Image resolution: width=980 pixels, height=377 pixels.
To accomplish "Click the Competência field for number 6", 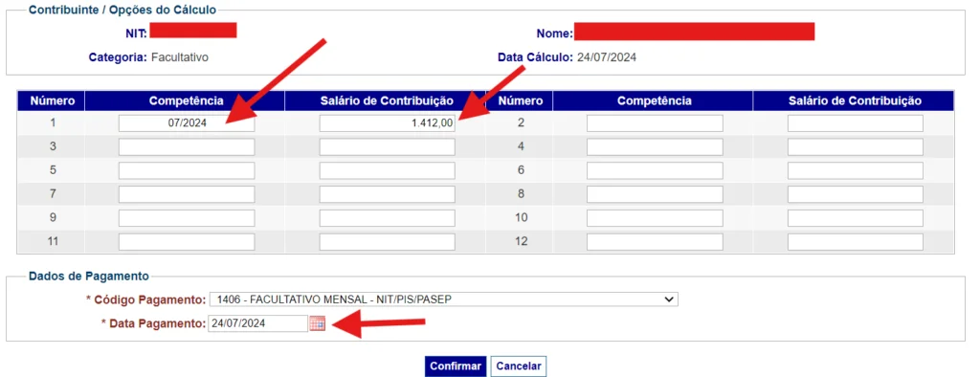I will [655, 170].
